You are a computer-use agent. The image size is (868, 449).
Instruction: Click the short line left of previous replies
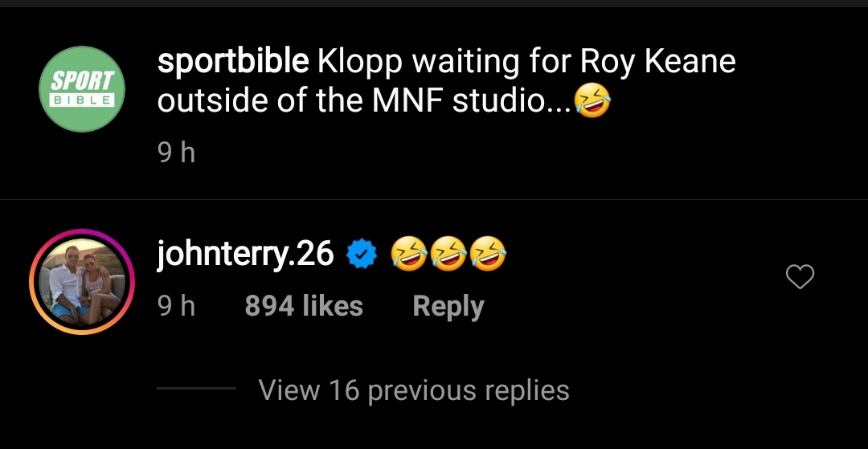tap(196, 390)
